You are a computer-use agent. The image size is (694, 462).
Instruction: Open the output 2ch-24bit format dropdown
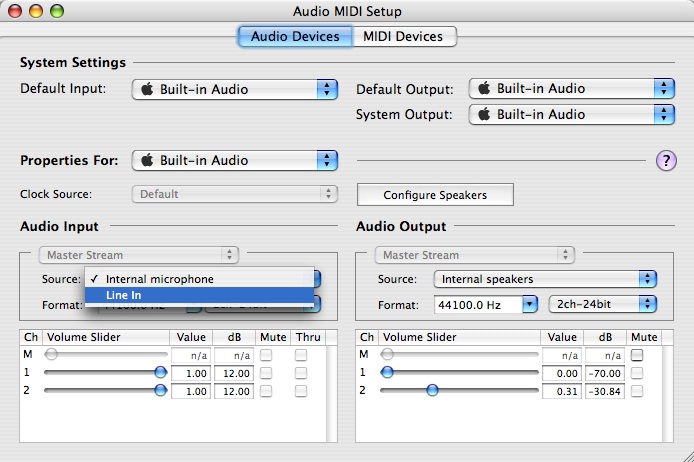coord(602,303)
